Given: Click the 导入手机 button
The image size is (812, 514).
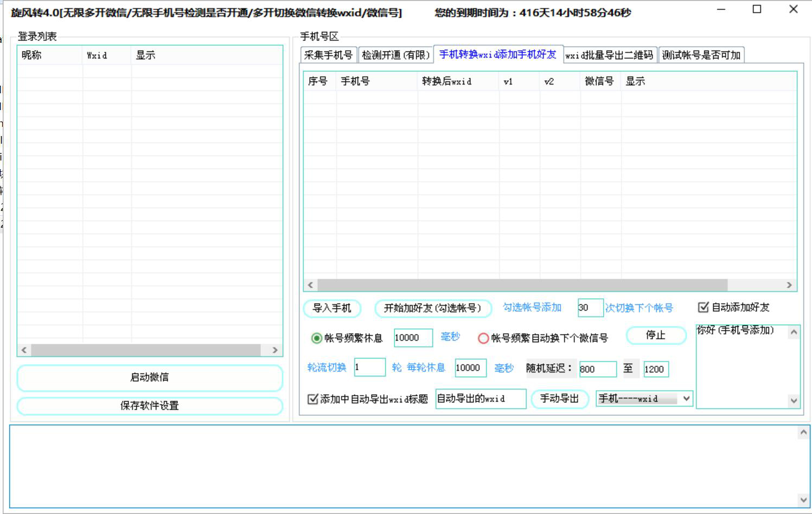Looking at the screenshot, I should (x=332, y=308).
